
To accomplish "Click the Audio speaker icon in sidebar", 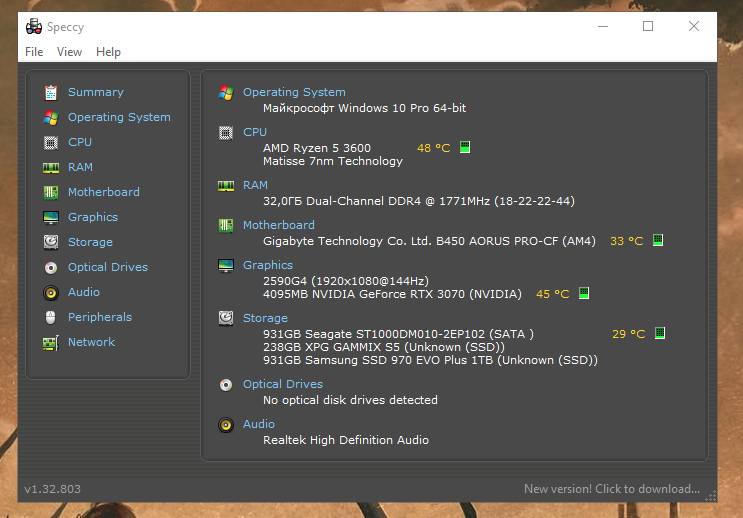I will 51,293.
